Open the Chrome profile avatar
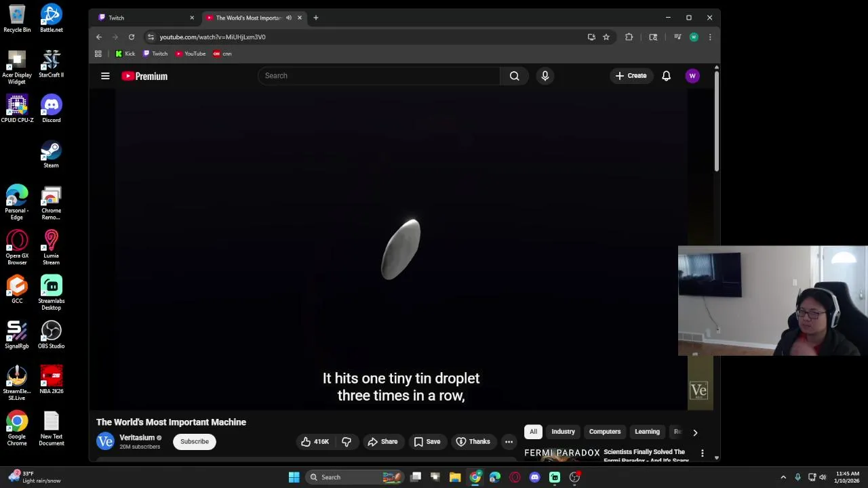 pos(694,37)
